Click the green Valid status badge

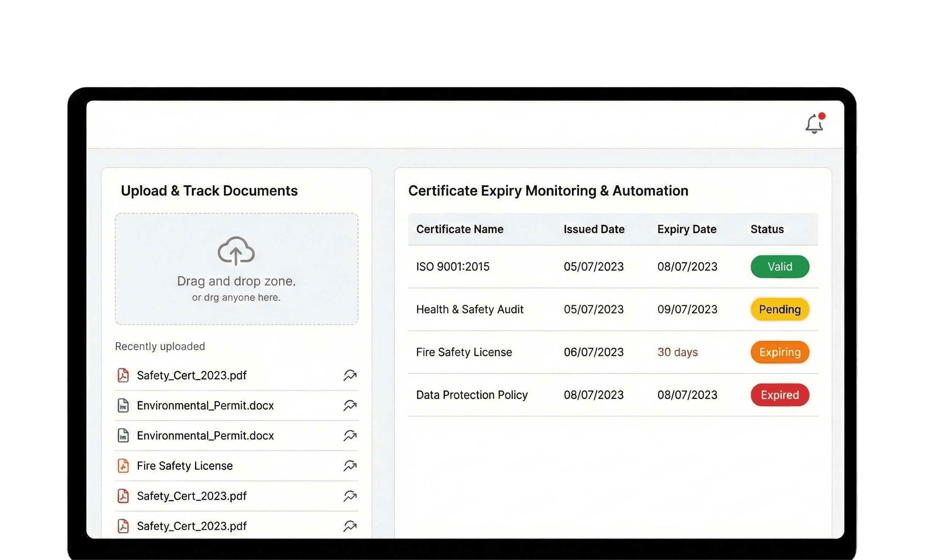pyautogui.click(x=779, y=267)
